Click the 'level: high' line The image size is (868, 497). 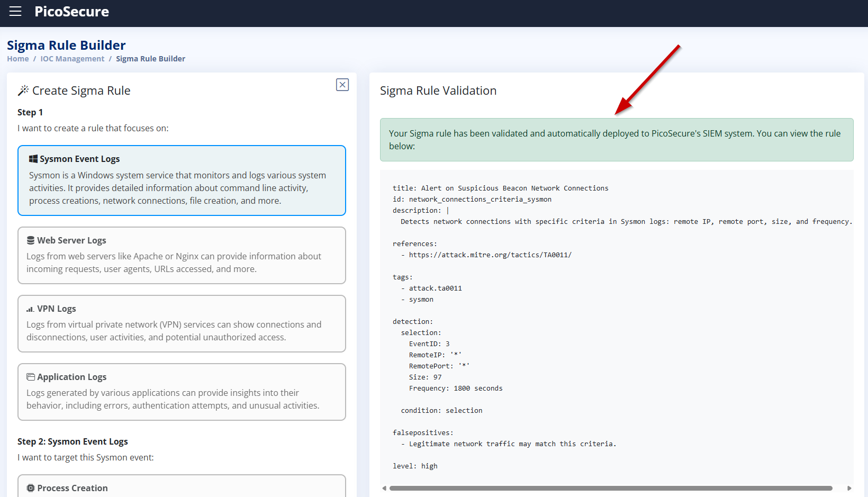pyautogui.click(x=415, y=466)
